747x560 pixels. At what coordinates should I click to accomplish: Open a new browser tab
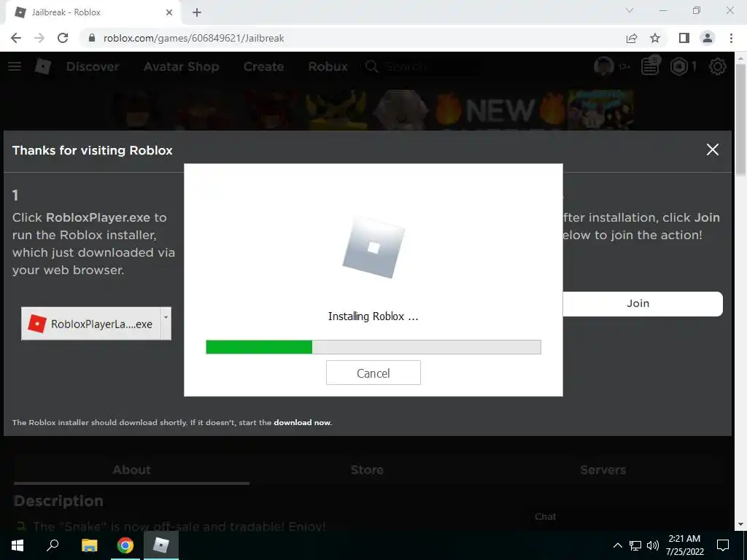197,12
